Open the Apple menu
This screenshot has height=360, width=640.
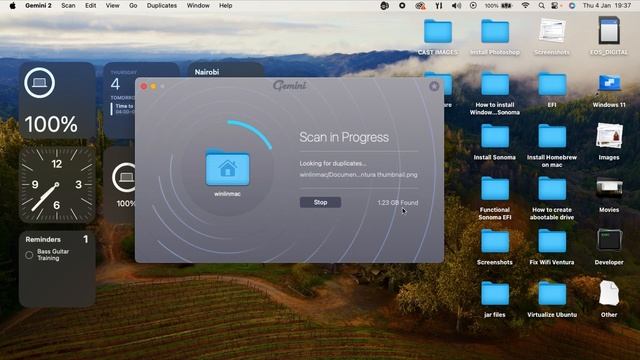pos(12,5)
